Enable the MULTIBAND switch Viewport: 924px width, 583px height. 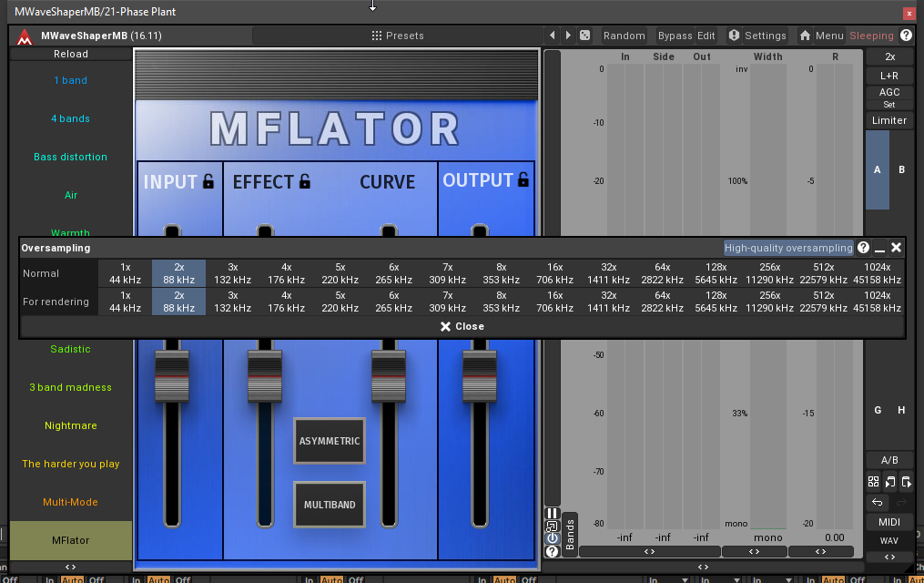point(330,505)
